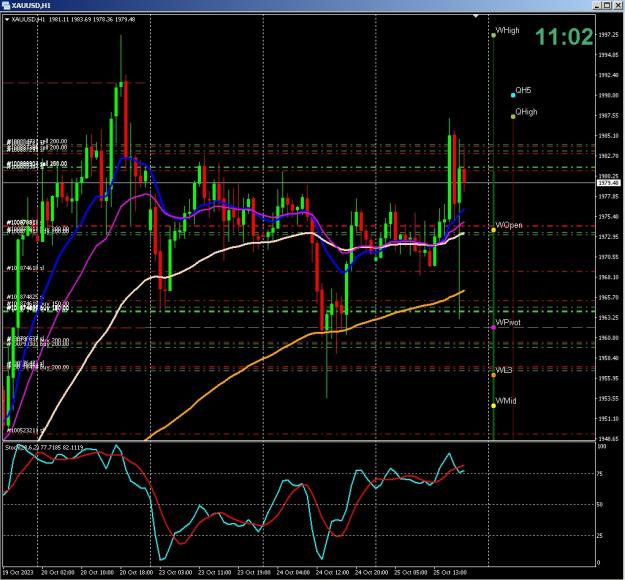Screen dimensions: 625x580
Task: Select the yellow WOpen marker dot
Action: point(493,230)
